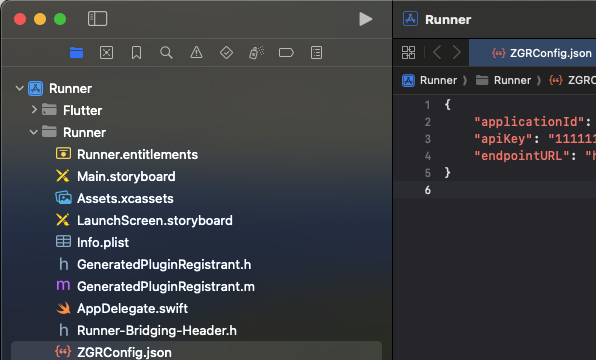
Task: Open the related items grid menu
Action: pyautogui.click(x=409, y=52)
